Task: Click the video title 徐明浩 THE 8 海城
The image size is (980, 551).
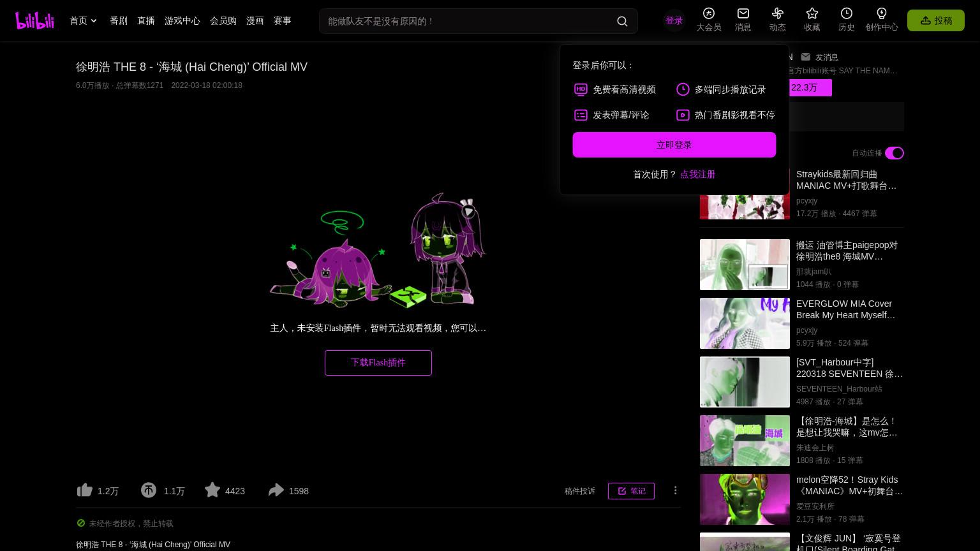Action: pos(191,67)
